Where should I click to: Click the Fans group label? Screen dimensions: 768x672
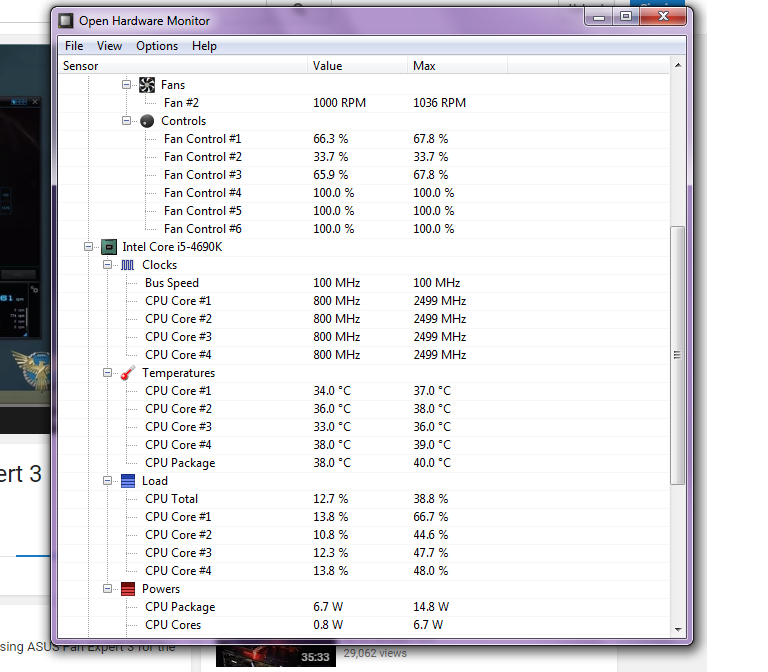[173, 85]
